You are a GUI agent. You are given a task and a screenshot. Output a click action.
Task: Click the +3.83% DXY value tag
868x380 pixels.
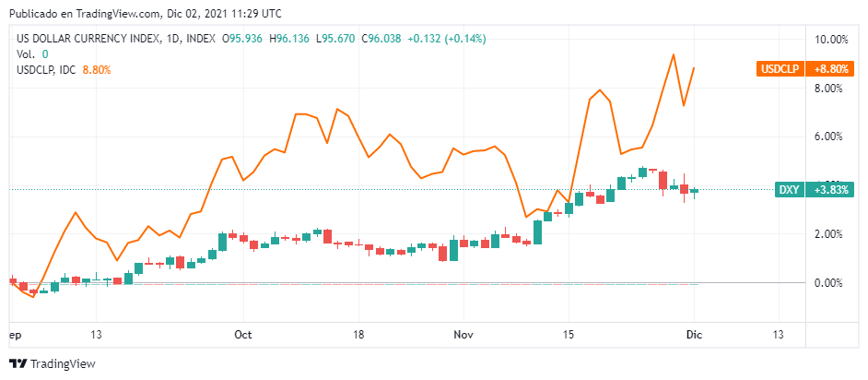point(830,189)
